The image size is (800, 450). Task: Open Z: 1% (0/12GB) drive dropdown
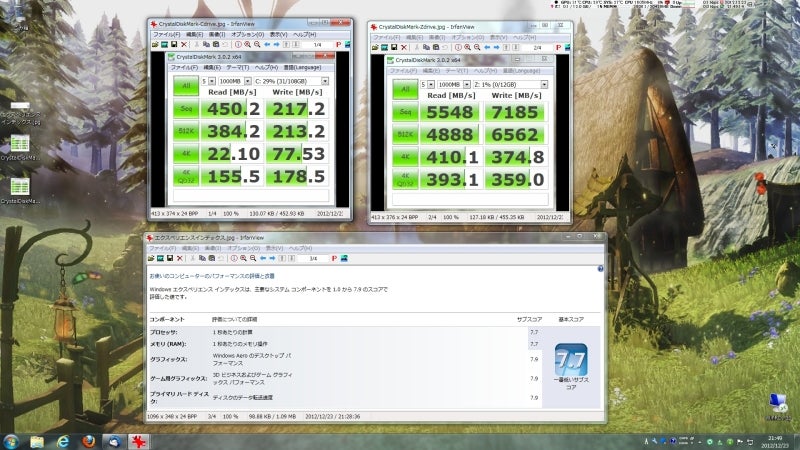[x=544, y=84]
